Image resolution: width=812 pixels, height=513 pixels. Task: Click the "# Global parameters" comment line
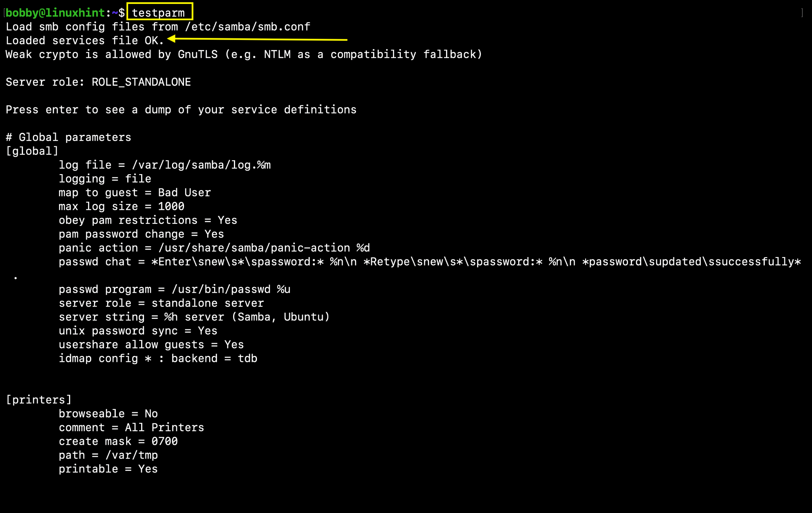68,137
